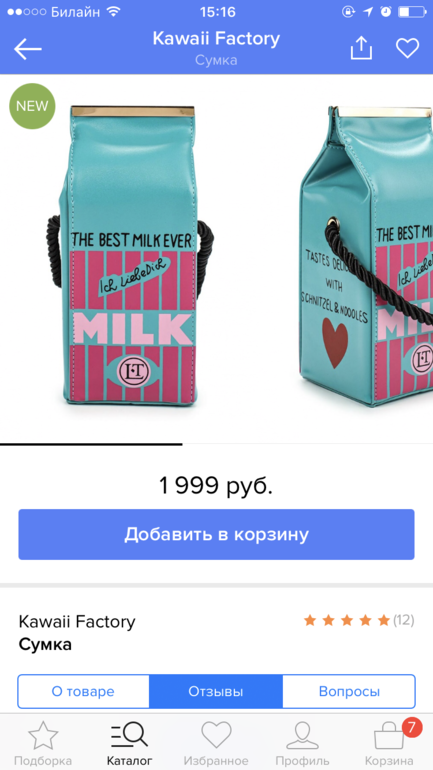
Task: Tap the 1 999 руб. price
Action: (216, 486)
